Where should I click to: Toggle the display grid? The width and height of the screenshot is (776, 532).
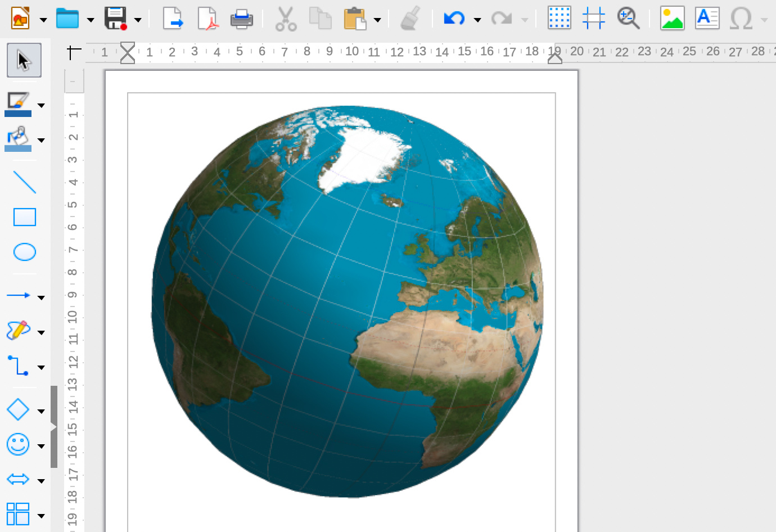[560, 18]
